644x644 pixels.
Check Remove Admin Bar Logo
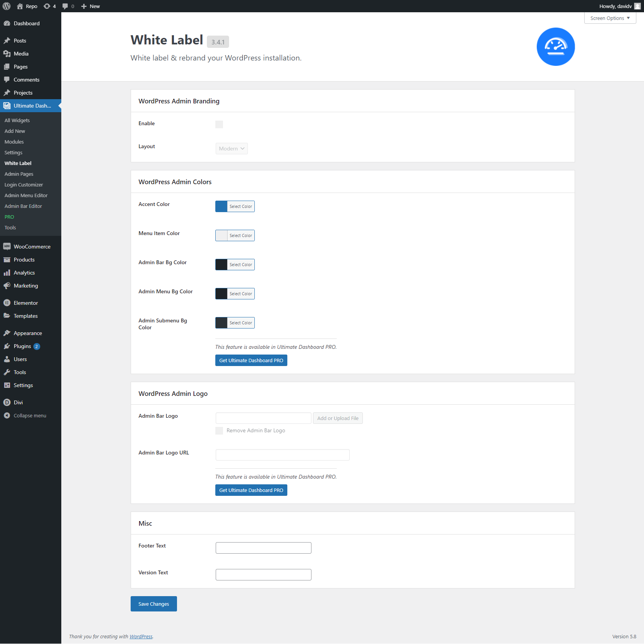(x=219, y=431)
